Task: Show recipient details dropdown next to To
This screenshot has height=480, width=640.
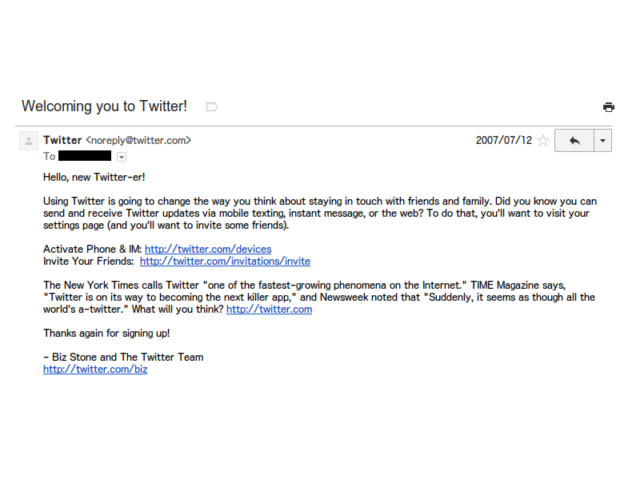Action: tap(121, 157)
